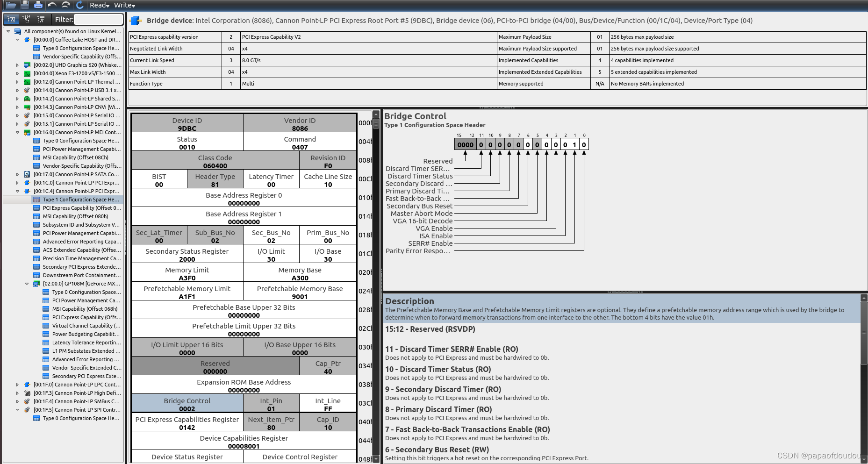Click the PCI Express Capabilities Register cell

[187, 422]
